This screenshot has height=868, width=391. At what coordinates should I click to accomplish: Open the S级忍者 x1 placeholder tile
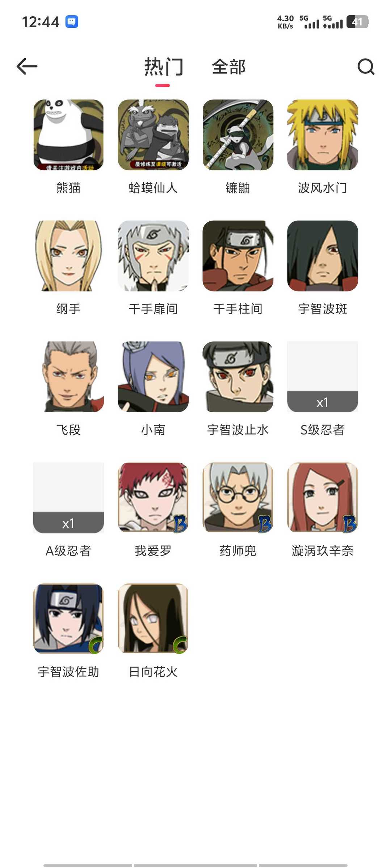(323, 377)
